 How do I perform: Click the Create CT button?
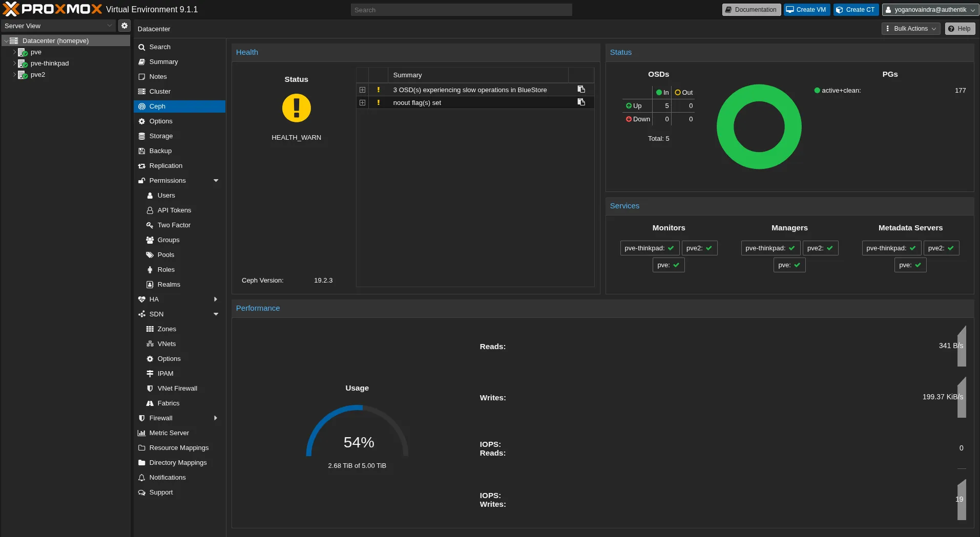tap(856, 10)
